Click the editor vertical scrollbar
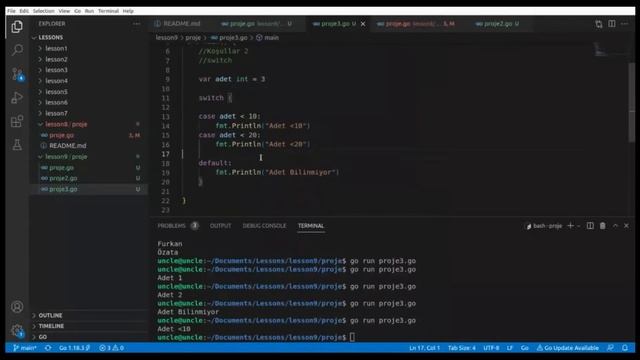The height and width of the screenshot is (360, 640). (x=631, y=102)
